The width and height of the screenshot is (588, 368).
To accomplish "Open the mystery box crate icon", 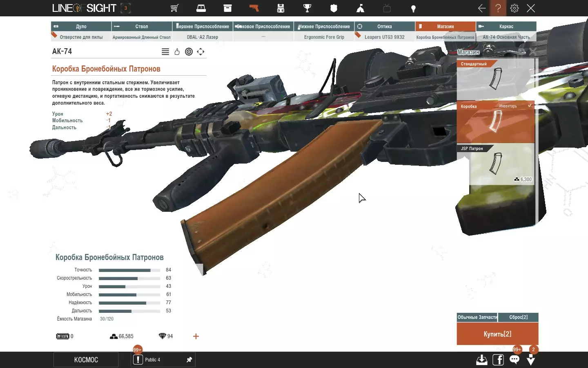I will point(201,8).
